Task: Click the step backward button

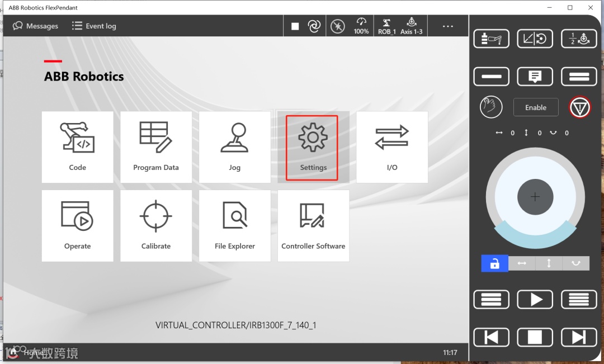Action: 491,337
